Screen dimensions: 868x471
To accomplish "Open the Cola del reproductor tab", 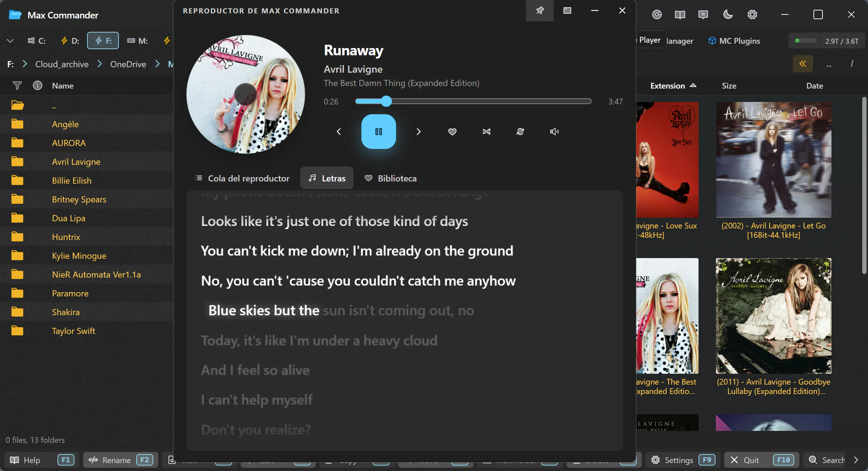I will click(242, 178).
